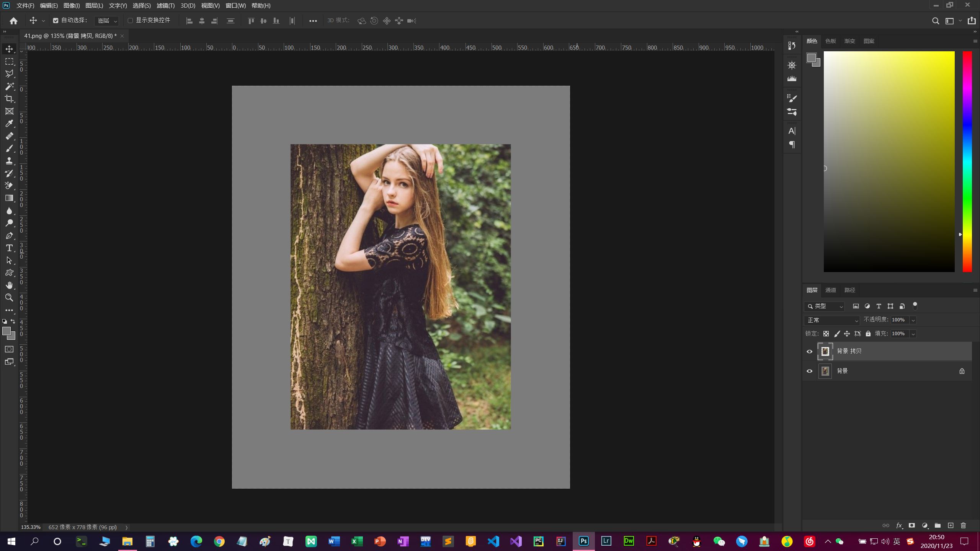
Task: Enable Show Transform Controls checkbox
Action: 130,21
